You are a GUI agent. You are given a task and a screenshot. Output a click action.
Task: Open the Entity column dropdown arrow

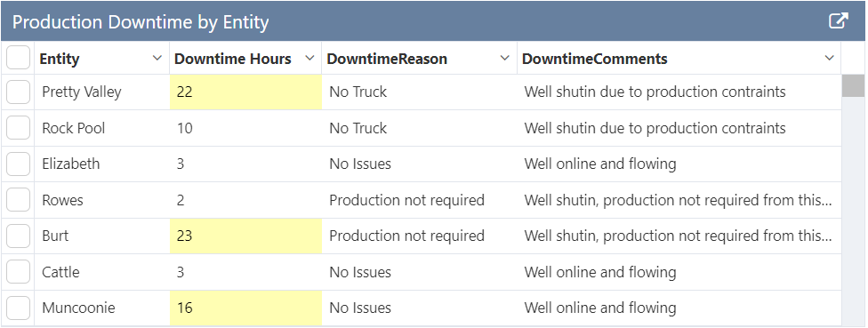(157, 58)
